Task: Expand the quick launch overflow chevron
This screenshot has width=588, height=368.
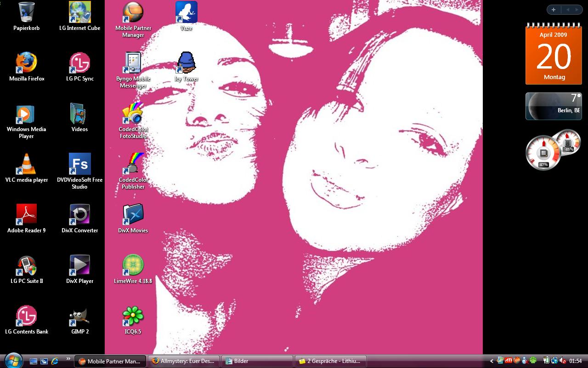Action: pos(68,359)
